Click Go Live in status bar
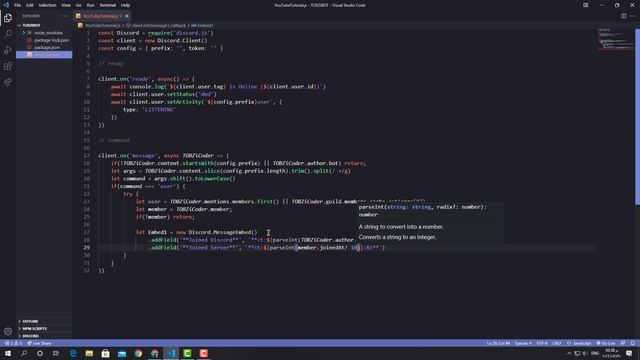 [x=606, y=343]
